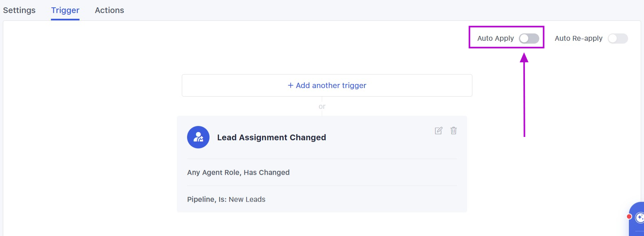Open the chat assistant widget icon
Screen dimensions: 644x236
point(639,218)
